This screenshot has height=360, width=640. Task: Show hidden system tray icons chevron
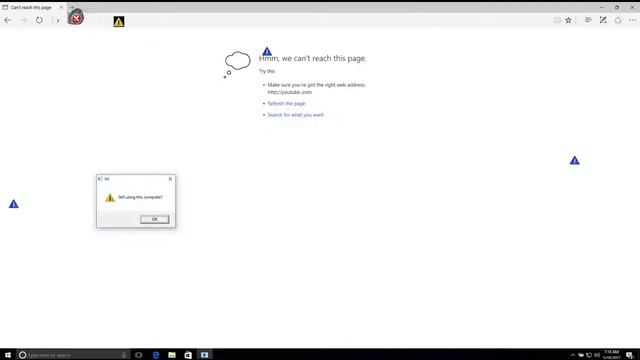573,355
